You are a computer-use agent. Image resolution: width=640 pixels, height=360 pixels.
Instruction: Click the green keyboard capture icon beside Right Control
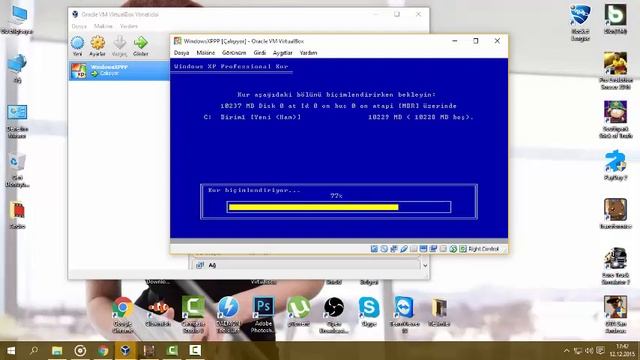(462, 249)
